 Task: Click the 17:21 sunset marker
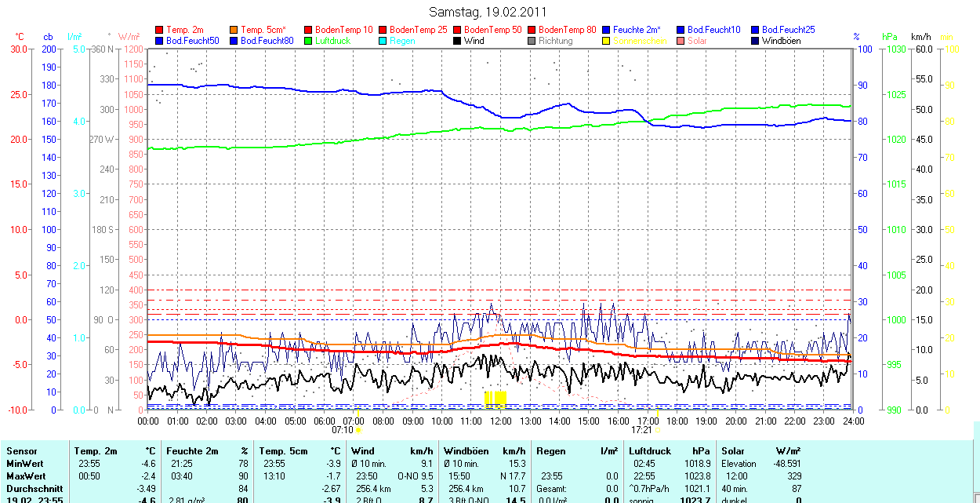click(x=646, y=430)
